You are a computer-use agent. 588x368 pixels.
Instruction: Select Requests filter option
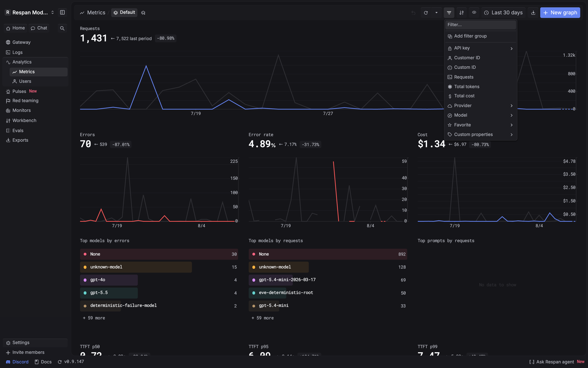(480, 77)
